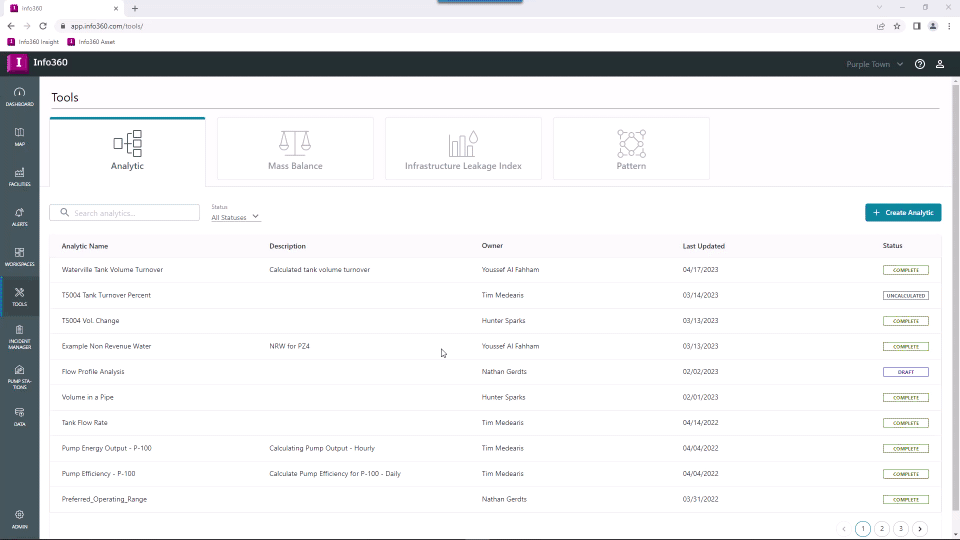The height and width of the screenshot is (540, 960).
Task: Open Volume in a Pipe analytic
Action: coord(87,397)
